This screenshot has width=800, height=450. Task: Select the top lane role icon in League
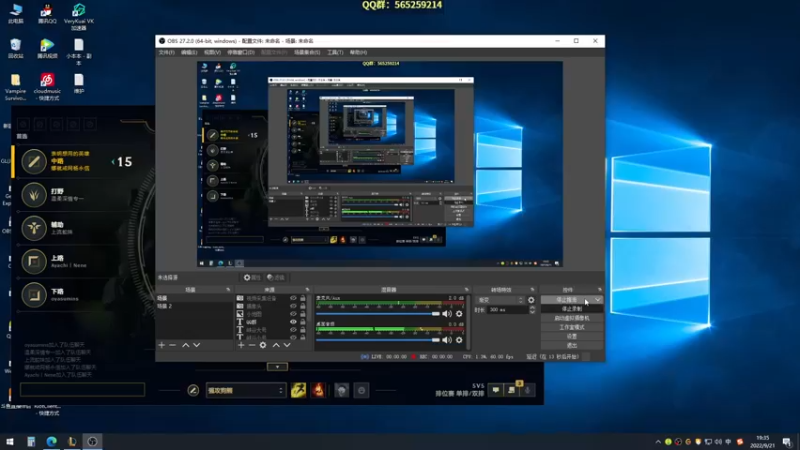coord(34,262)
